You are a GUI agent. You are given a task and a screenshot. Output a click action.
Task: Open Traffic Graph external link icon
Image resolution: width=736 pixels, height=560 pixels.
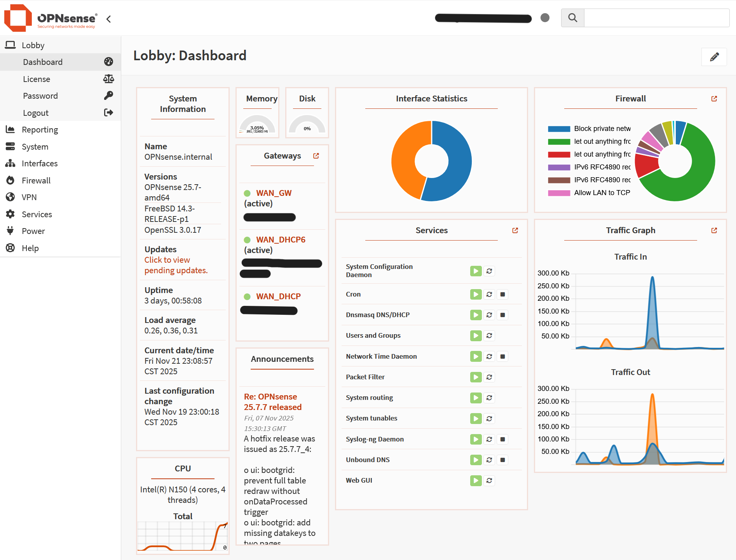point(714,230)
